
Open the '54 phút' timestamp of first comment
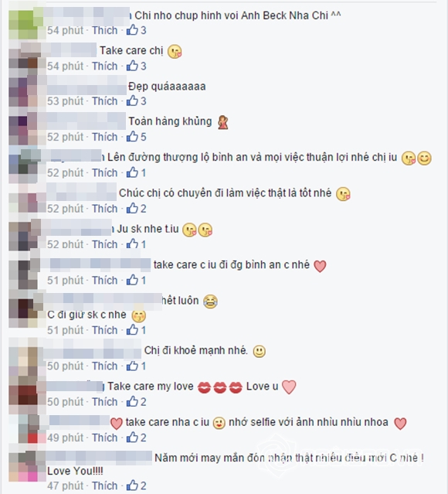(x=65, y=30)
